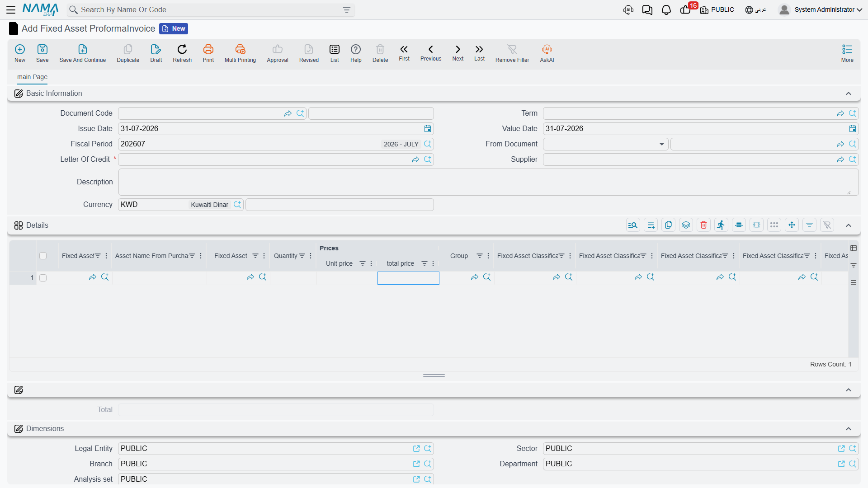Search Letter Of Credit lookup

[x=428, y=160]
